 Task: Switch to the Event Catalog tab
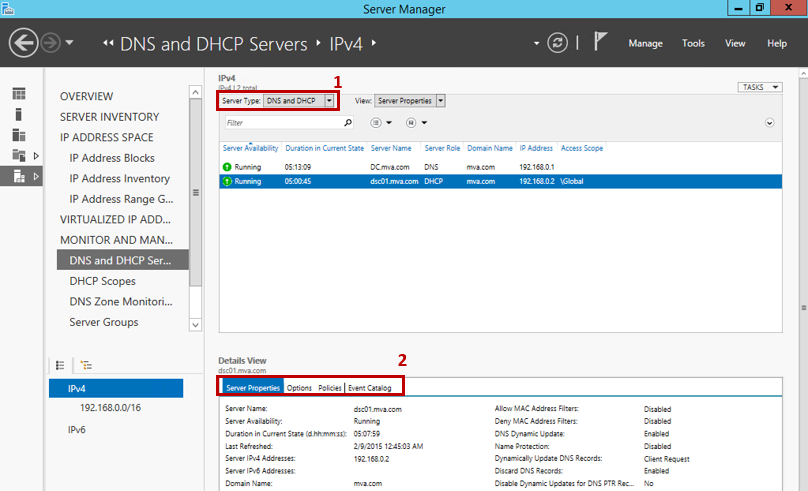370,388
